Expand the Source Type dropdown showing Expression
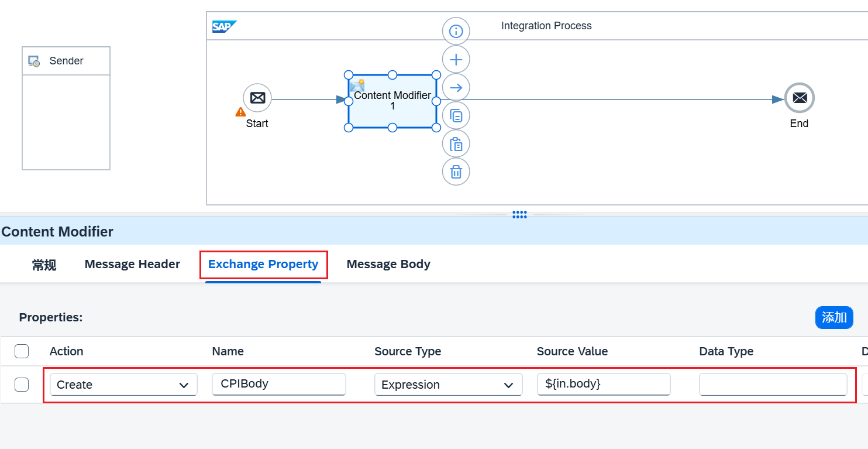Viewport: 868px width, 449px height. click(x=448, y=385)
